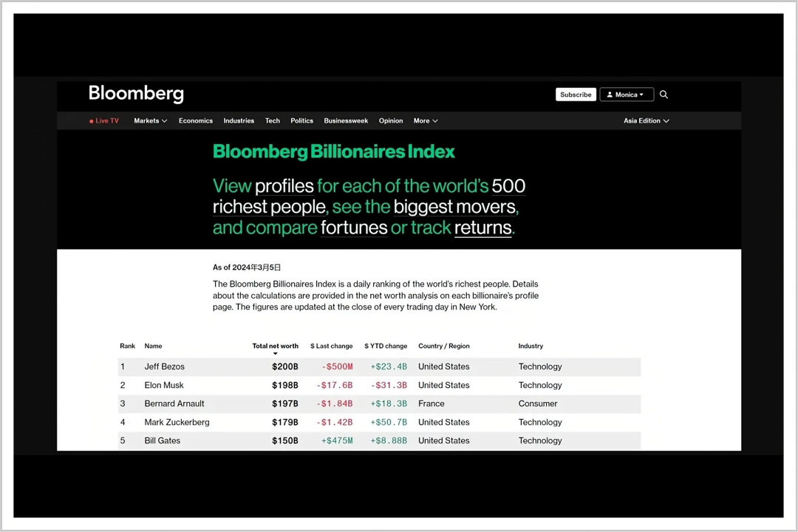Go to Economics section
The height and width of the screenshot is (532, 798).
pos(195,120)
